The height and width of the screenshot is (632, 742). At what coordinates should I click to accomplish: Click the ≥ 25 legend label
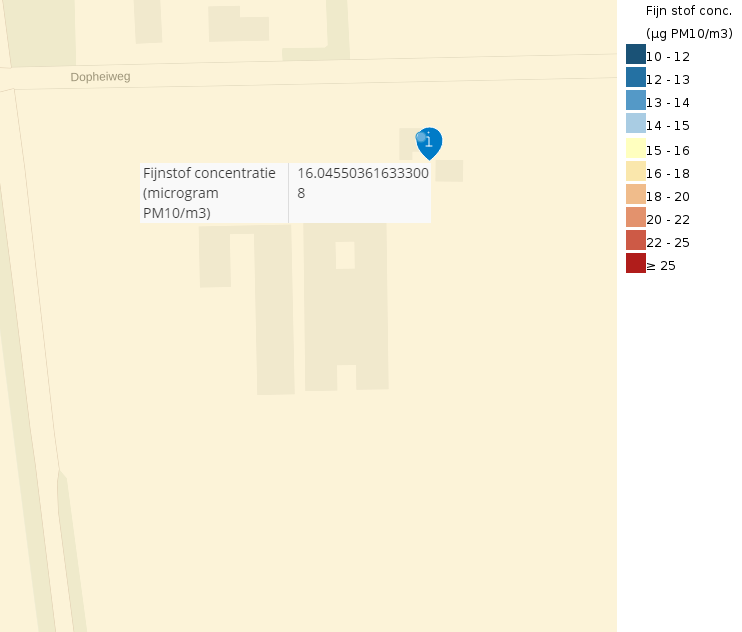coord(661,266)
